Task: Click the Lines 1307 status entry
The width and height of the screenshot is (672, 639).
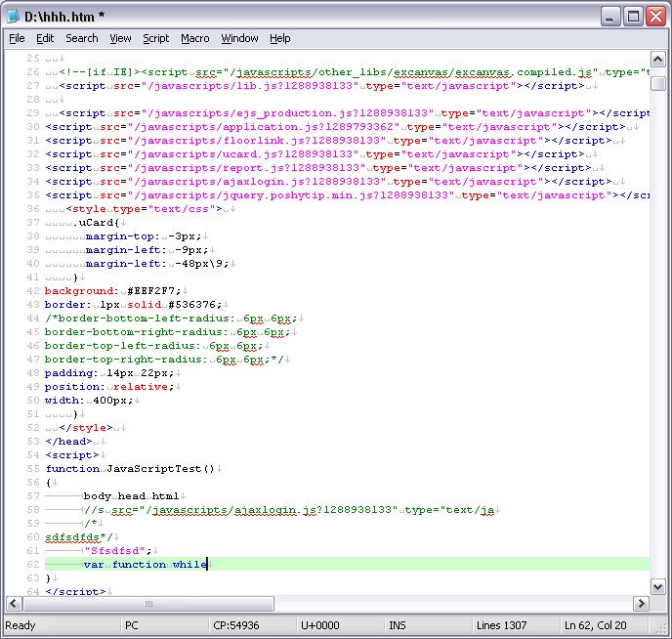Action: click(501, 625)
